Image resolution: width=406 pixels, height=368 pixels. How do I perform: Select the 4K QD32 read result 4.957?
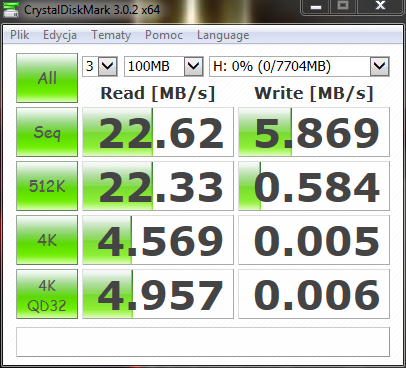pos(158,294)
